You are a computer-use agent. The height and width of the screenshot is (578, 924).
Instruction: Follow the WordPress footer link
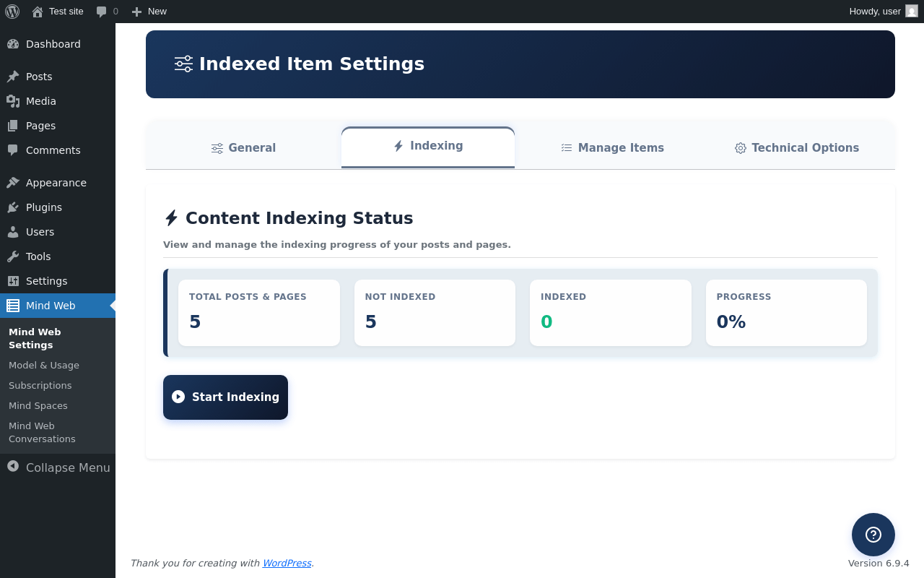287,564
